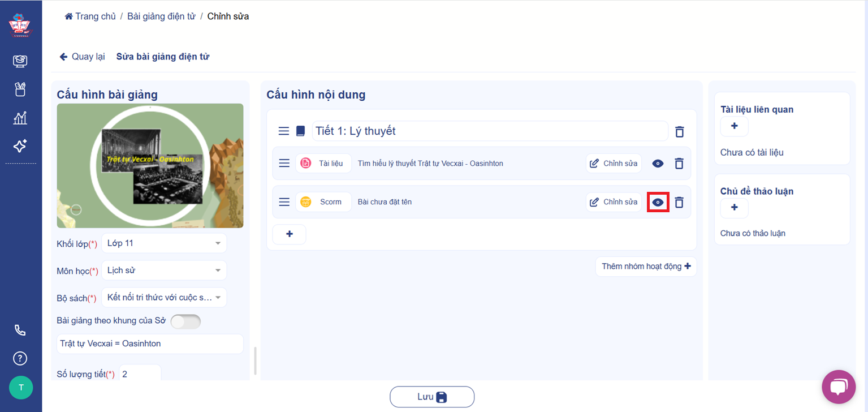The height and width of the screenshot is (412, 868).
Task: Open the Khối lớp dropdown
Action: tap(164, 243)
